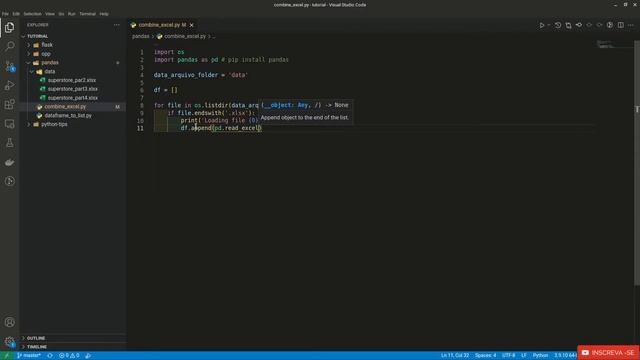Open superstore_par2.xlsx file
The image size is (640, 360).
click(72, 80)
